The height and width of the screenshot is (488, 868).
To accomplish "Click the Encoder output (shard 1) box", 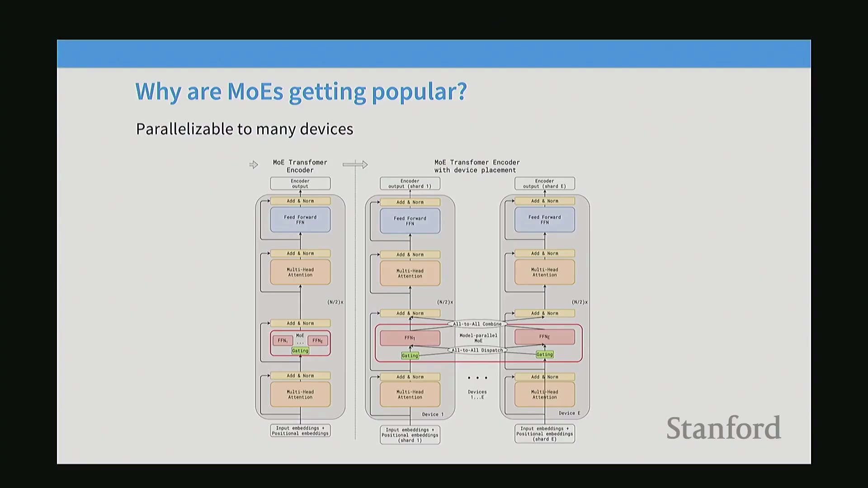I will (x=410, y=183).
